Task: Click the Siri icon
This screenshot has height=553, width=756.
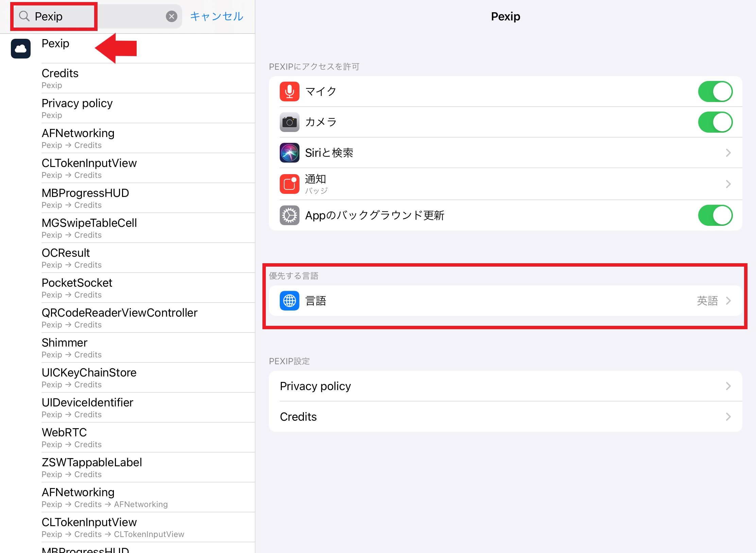Action: 290,153
